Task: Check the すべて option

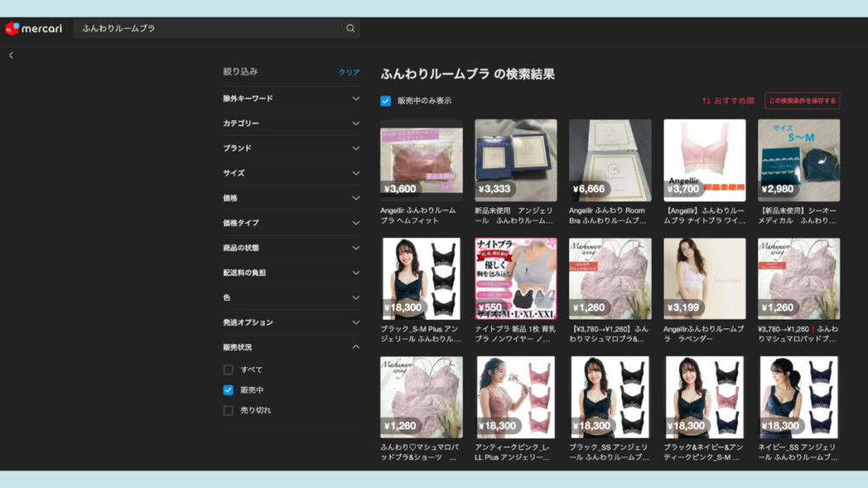Action: pos(228,370)
